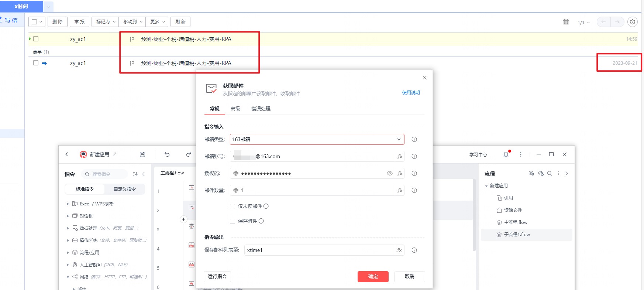644x290 pixels.
Task: Show info tooltip for 邮件数量
Action: coord(414,190)
